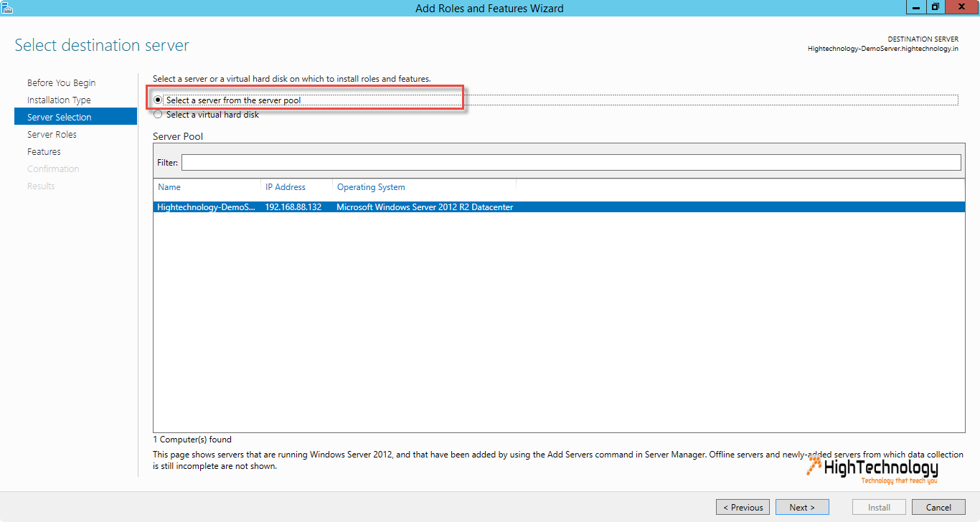Viewport: 980px width, 522px height.
Task: Select the Server Selection step
Action: point(75,117)
